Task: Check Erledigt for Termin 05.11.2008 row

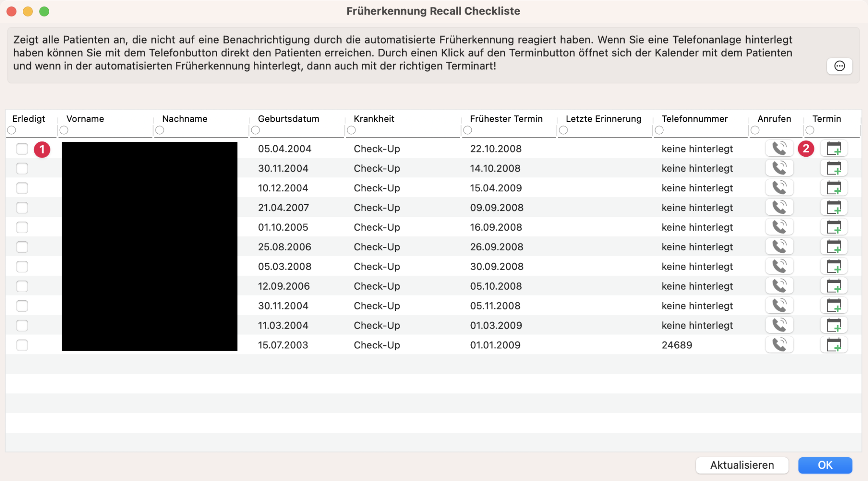Action: [x=22, y=305]
